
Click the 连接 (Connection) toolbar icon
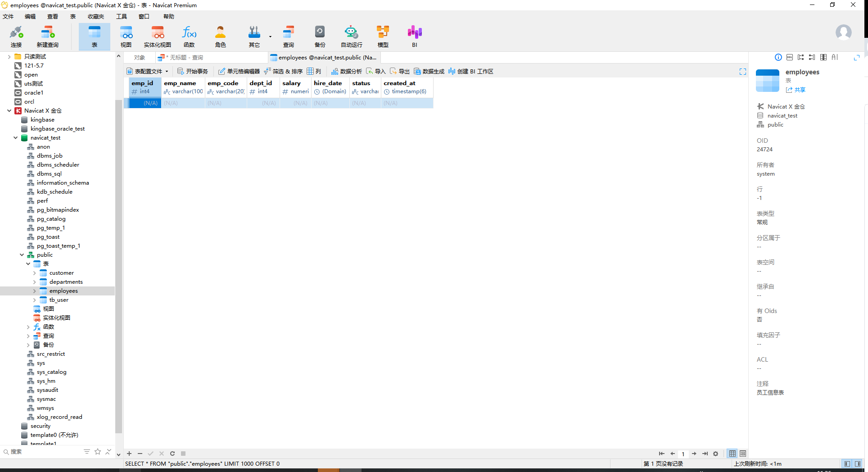tap(16, 36)
